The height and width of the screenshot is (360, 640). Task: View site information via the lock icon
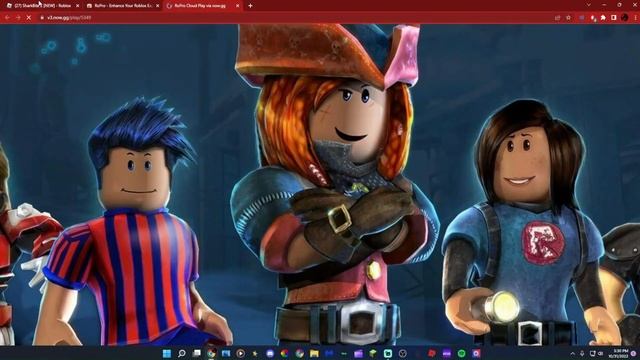click(42, 18)
